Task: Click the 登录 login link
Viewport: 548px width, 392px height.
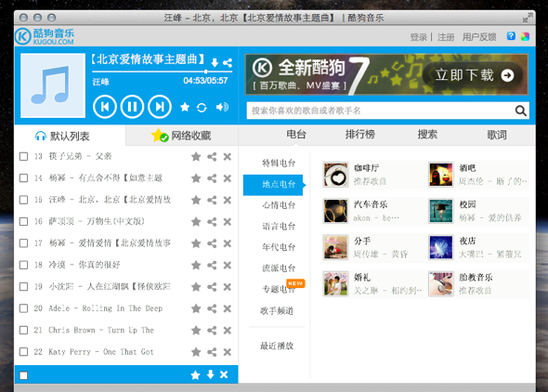Action: 418,37
